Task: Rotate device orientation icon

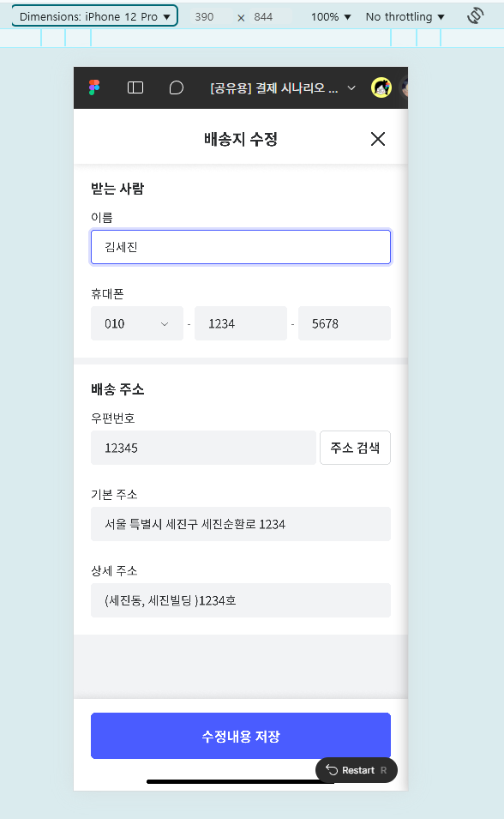Action: tap(475, 15)
